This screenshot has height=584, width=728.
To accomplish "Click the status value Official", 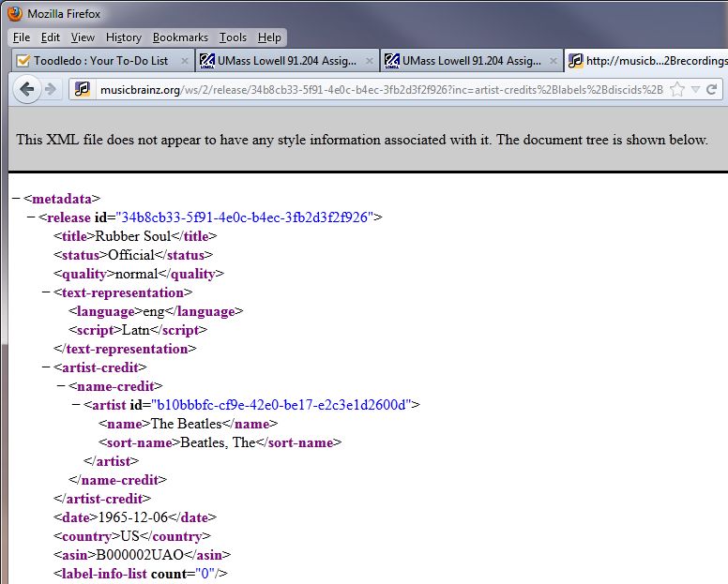I will (131, 255).
